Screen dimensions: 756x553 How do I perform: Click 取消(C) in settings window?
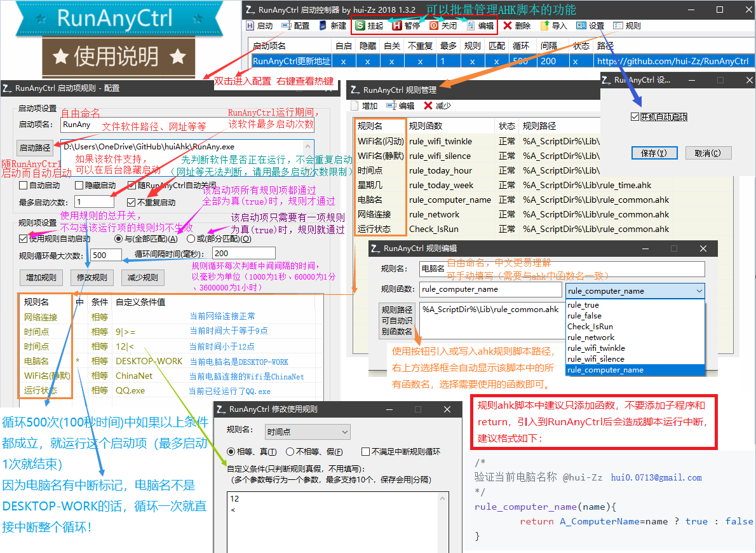(708, 153)
